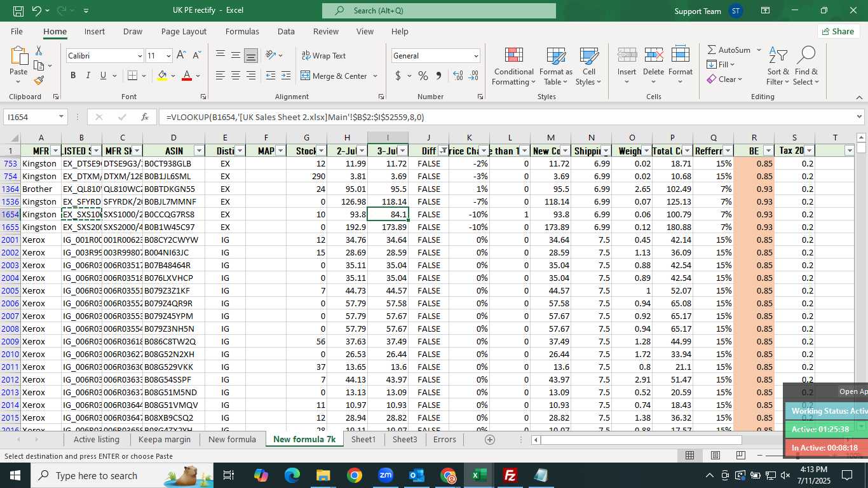Image resolution: width=868 pixels, height=488 pixels.
Task: Click the Accounting dollar format icon
Action: 398,76
